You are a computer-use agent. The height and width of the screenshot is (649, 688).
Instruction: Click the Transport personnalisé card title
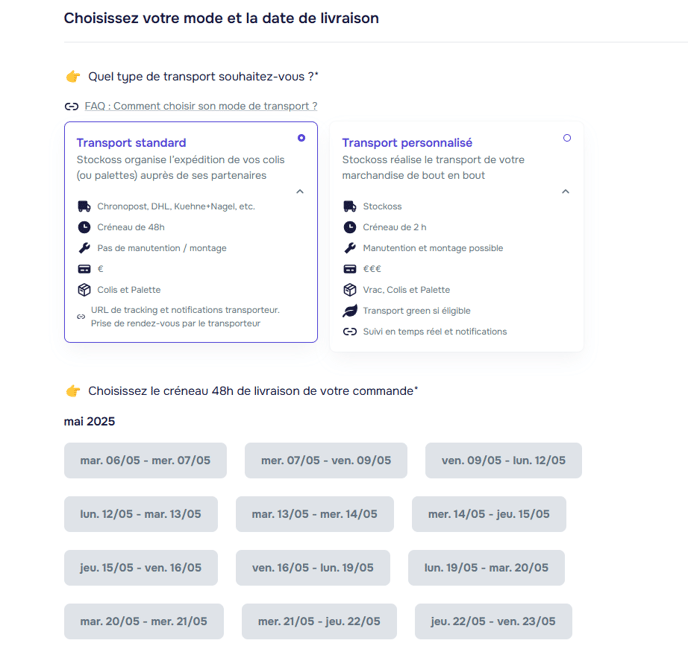tap(407, 143)
